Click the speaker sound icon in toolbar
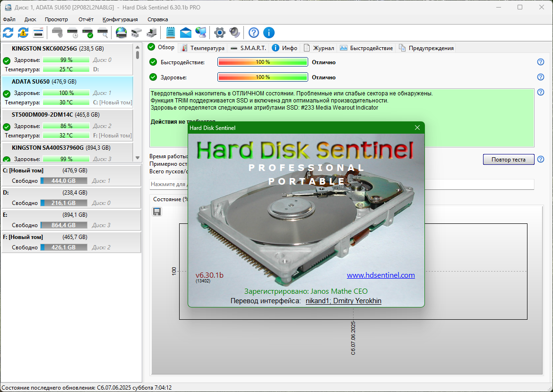Image resolution: width=553 pixels, height=392 pixels. point(234,33)
